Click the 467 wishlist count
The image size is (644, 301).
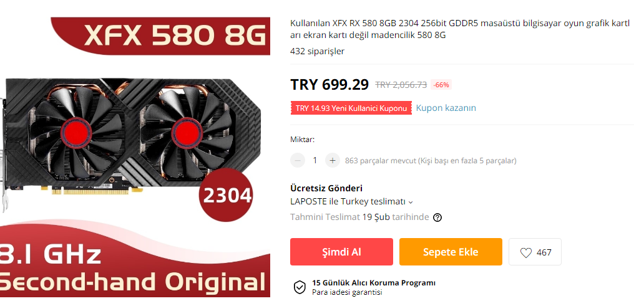tap(544, 252)
